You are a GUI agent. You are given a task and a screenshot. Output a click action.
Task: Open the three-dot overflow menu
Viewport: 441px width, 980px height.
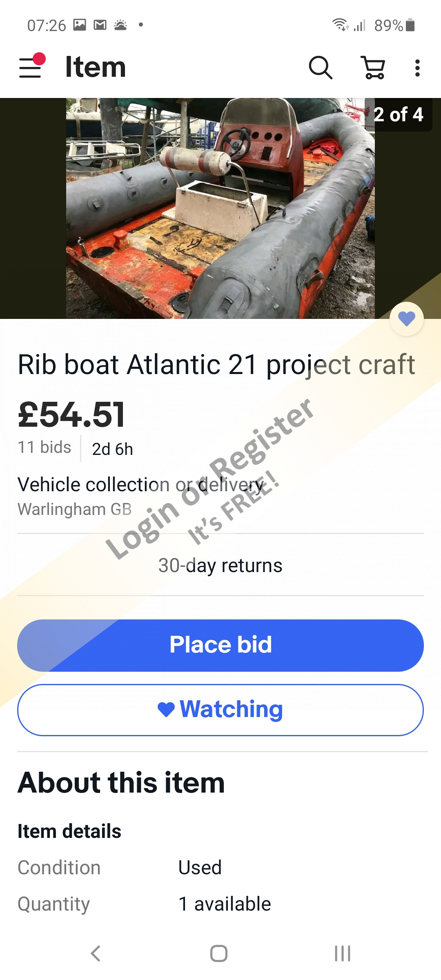[417, 68]
